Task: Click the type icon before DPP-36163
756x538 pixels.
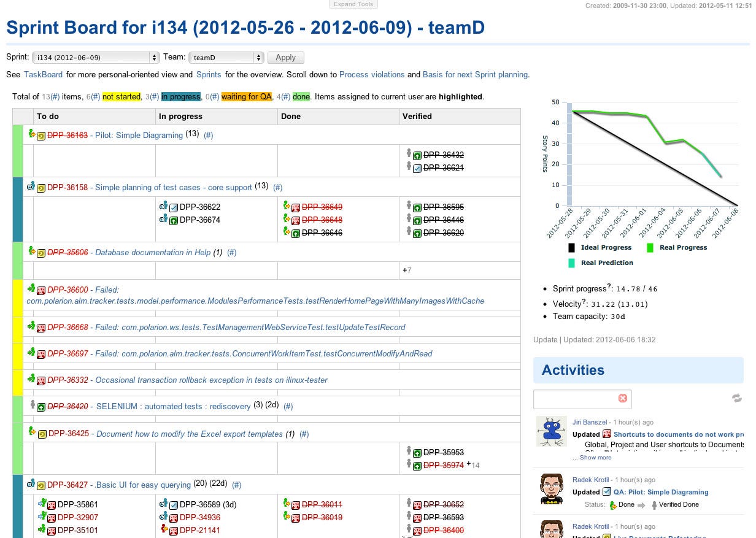Action: coord(41,136)
